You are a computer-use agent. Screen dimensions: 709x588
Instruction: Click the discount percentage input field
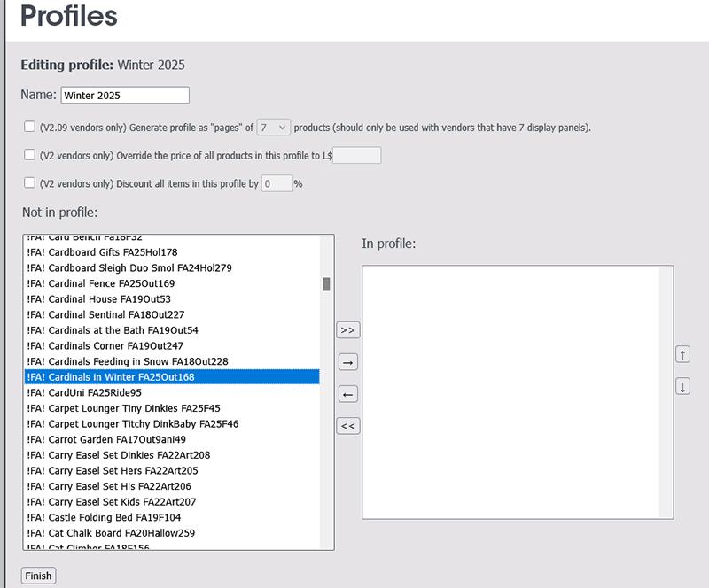pos(277,183)
